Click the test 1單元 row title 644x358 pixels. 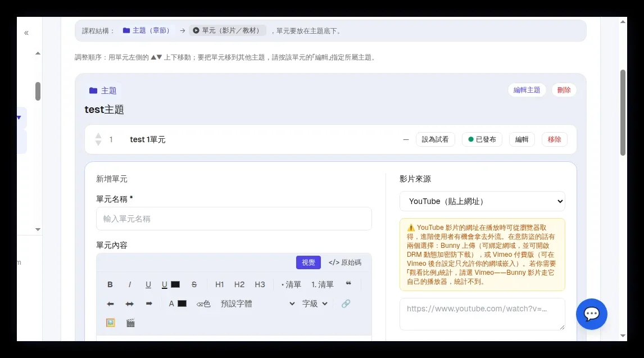click(x=148, y=139)
